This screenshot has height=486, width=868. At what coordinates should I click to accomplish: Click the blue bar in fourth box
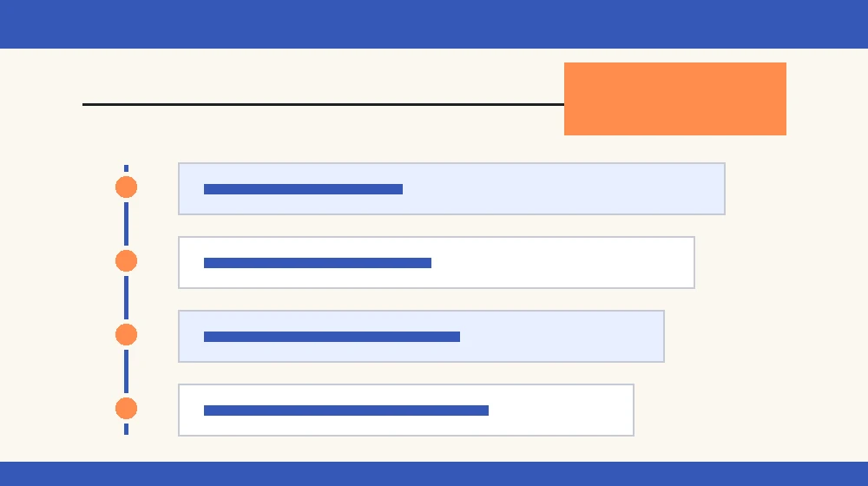coord(346,410)
